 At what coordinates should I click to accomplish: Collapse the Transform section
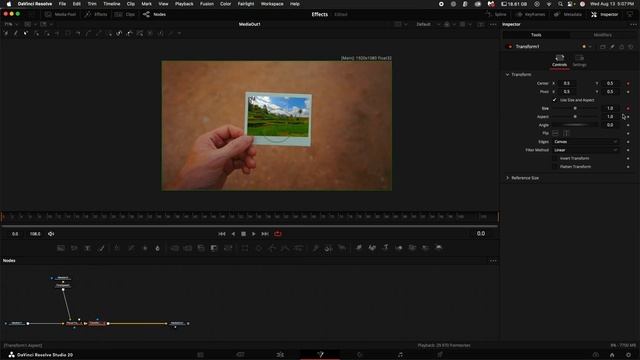coord(507,75)
